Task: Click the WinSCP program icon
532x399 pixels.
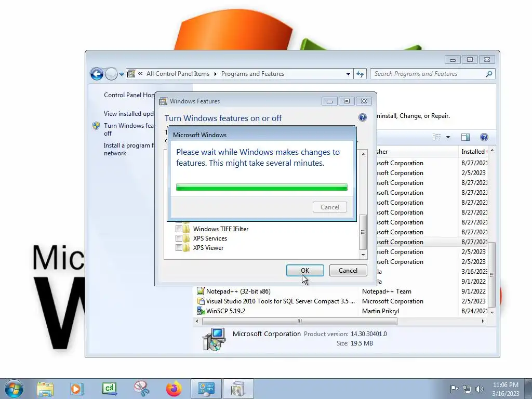Action: [201, 311]
